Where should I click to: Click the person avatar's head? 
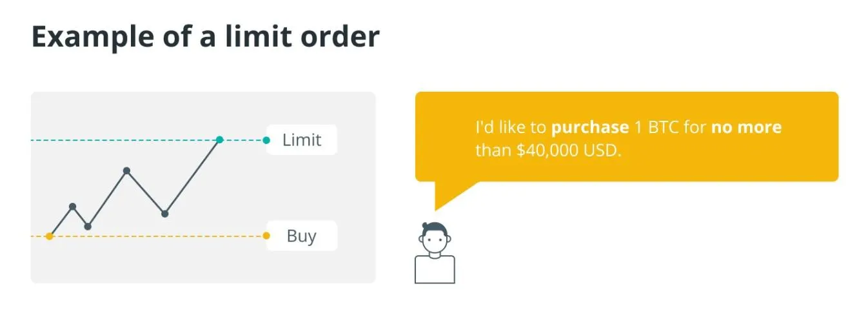(x=434, y=238)
